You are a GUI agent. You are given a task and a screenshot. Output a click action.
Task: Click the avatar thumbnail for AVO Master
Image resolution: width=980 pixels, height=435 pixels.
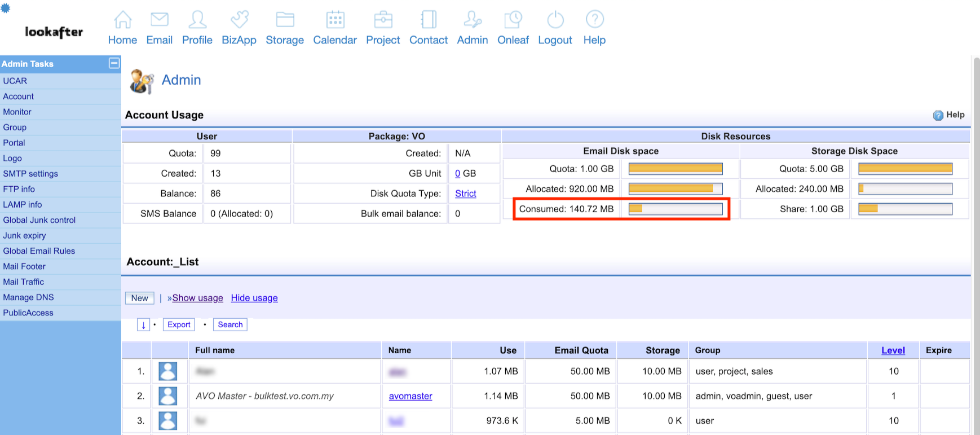[167, 396]
